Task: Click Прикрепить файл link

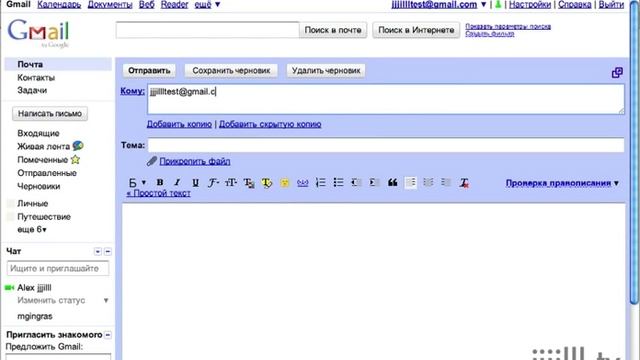Action: tap(195, 161)
